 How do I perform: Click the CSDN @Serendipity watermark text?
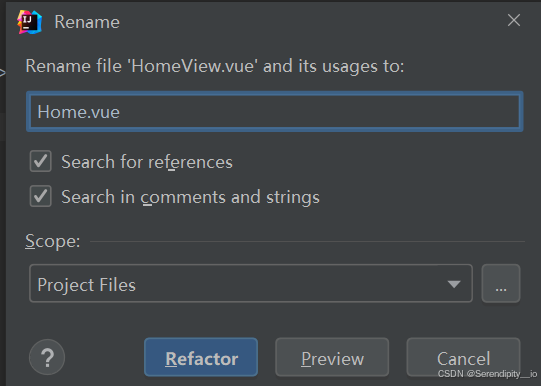point(487,374)
